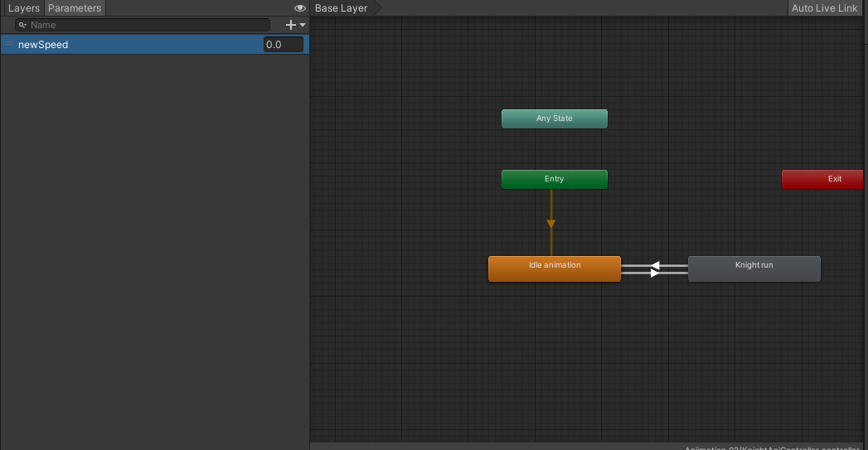Select the Exit node
Viewport: 868px width, 450px height.
822,179
